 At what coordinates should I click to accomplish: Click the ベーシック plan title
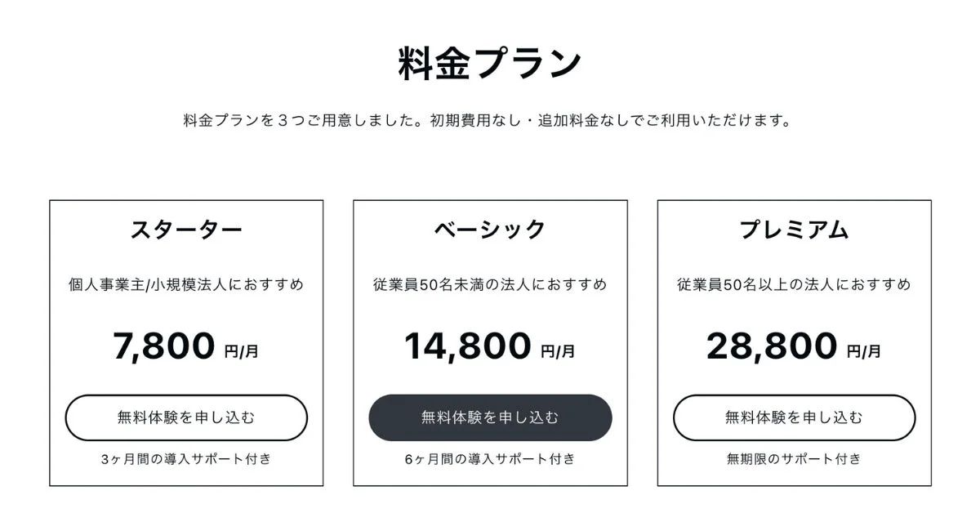click(x=490, y=230)
